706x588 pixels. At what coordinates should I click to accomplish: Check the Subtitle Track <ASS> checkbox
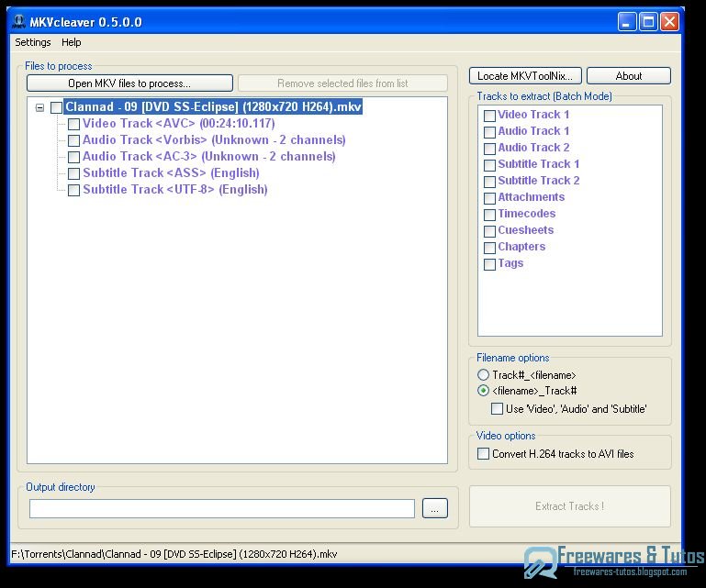point(73,173)
